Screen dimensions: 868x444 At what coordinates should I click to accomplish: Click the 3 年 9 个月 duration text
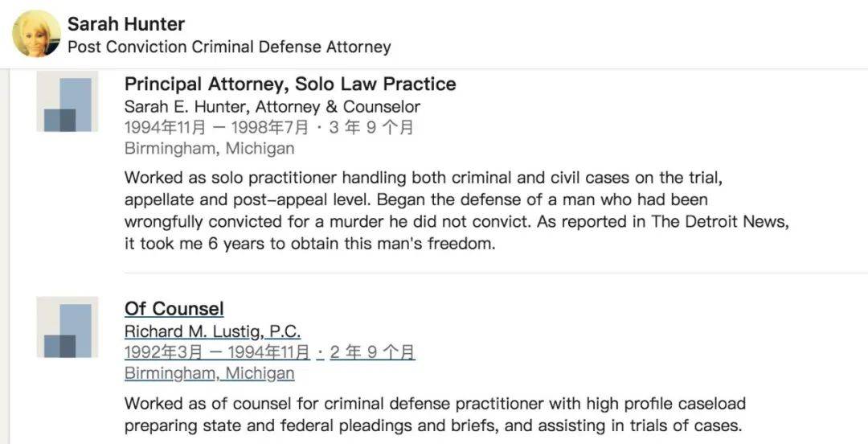click(371, 127)
